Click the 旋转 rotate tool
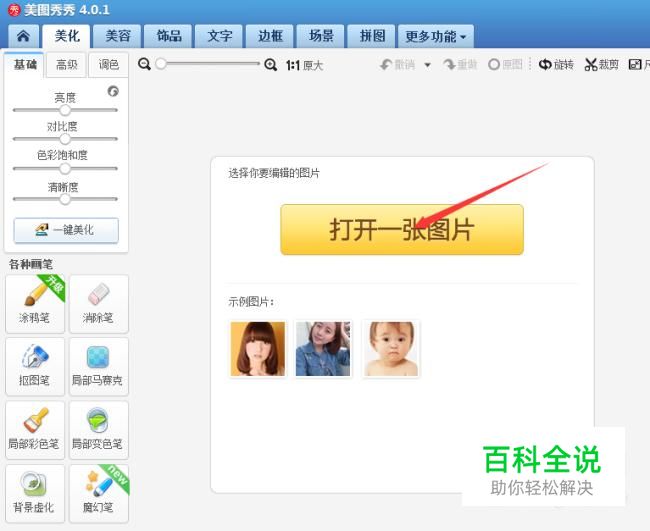650x531 pixels. tap(556, 65)
